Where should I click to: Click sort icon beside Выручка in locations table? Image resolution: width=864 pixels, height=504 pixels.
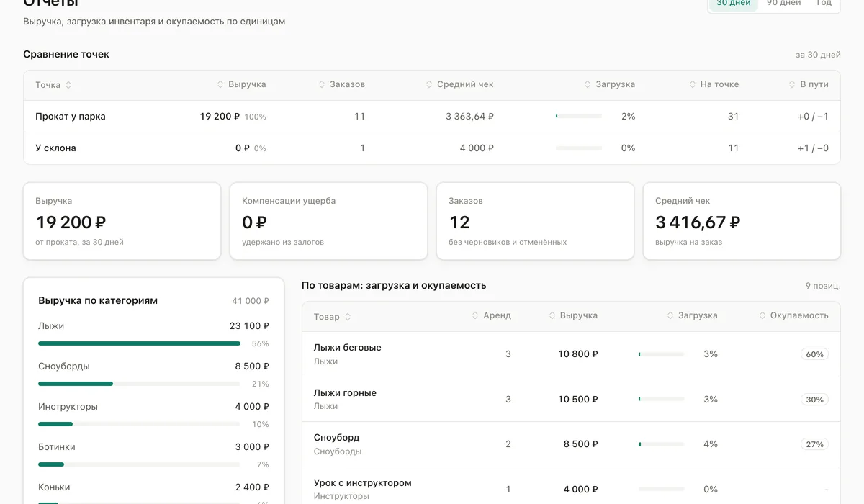click(x=220, y=84)
